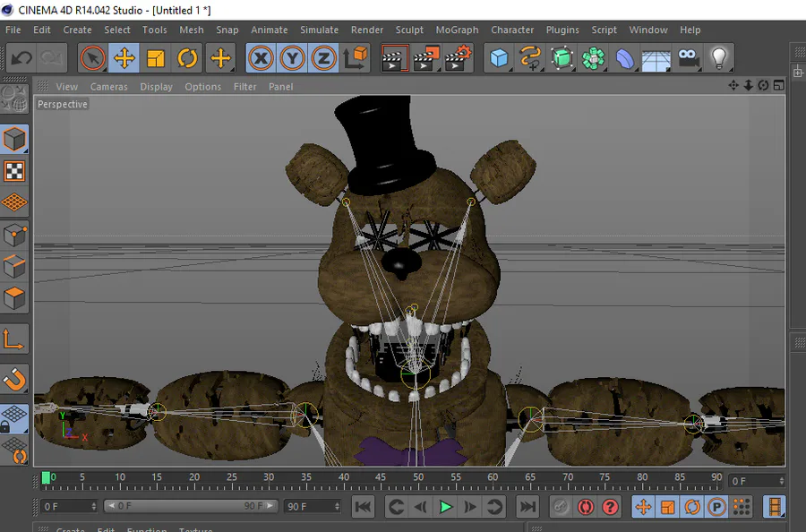Click the red question mark key selection button
This screenshot has width=806, height=532.
610,507
